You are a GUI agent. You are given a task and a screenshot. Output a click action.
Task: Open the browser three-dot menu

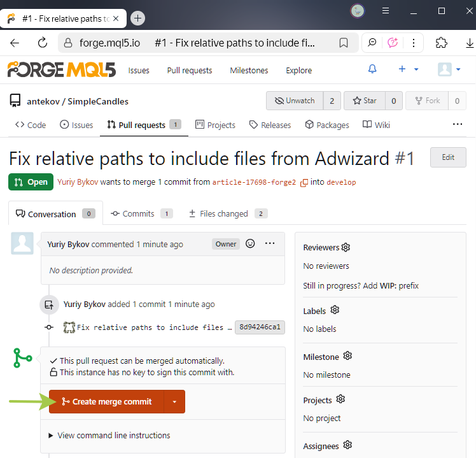pos(414,43)
